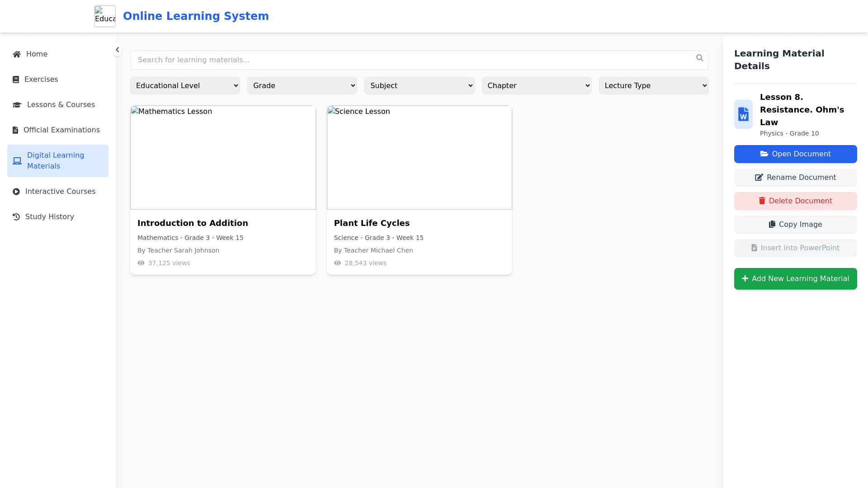Expand the Subject dropdown
This screenshot has height=488, width=868.
point(419,85)
